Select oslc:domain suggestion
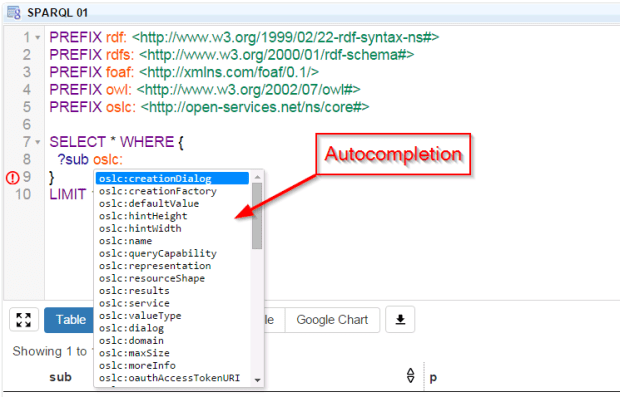Viewport: 620px width, 397px height. (172, 340)
